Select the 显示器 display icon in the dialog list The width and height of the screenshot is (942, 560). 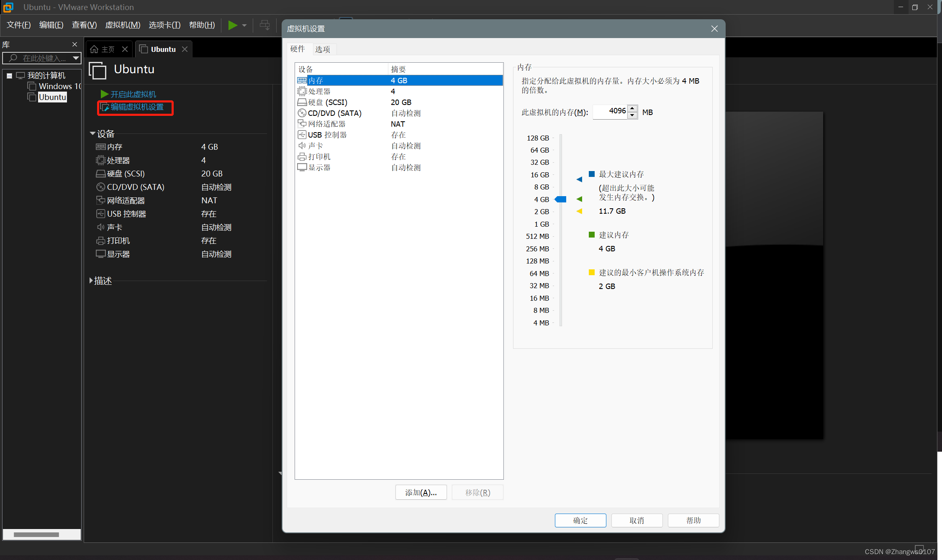click(302, 167)
